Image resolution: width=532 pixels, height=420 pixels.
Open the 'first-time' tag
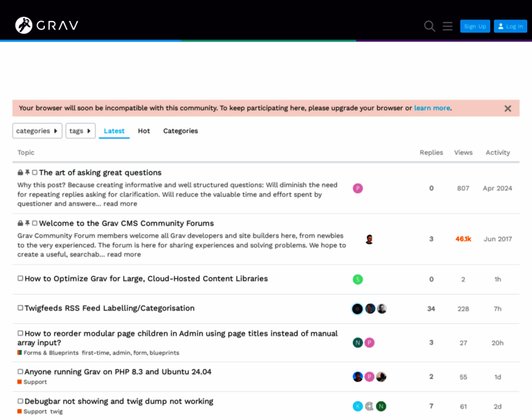[96, 353]
